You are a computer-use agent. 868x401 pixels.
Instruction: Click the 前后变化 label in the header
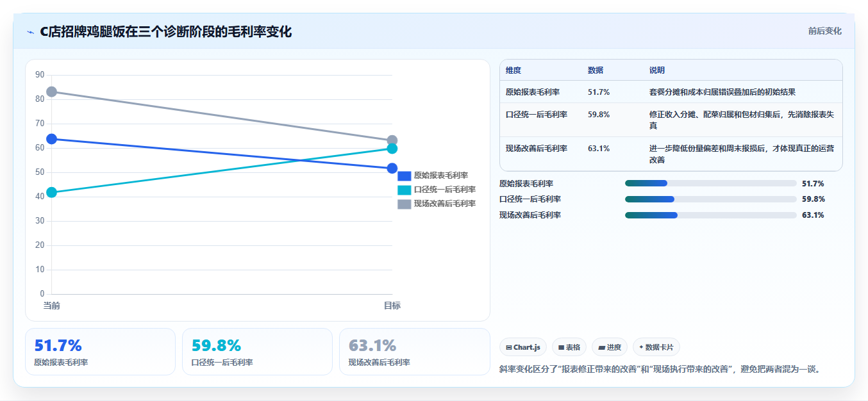pyautogui.click(x=824, y=31)
